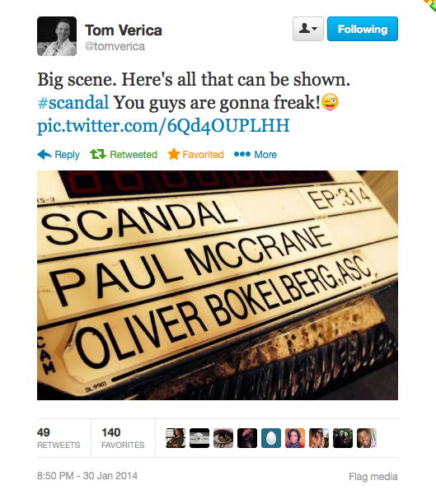The height and width of the screenshot is (504, 436).
Task: Open the Scandal clapperboard photo
Action: 218,286
